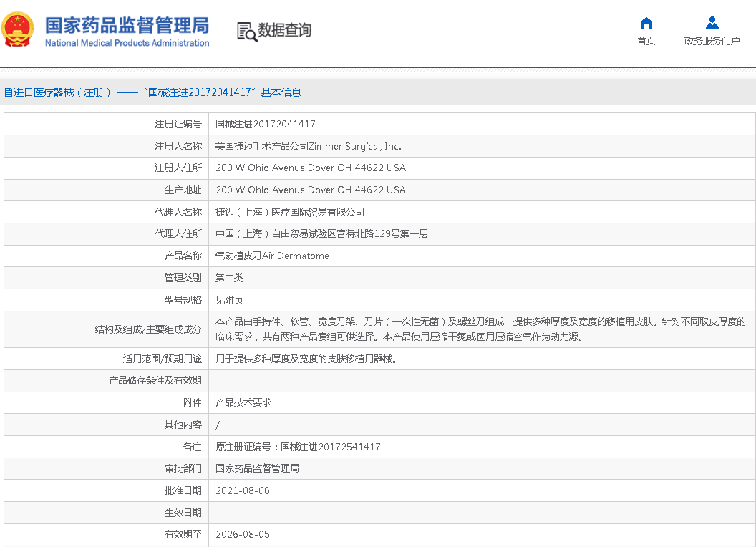756x547 pixels.
Task: Click agent address 富特北路129号第一层
Action: tap(382, 234)
